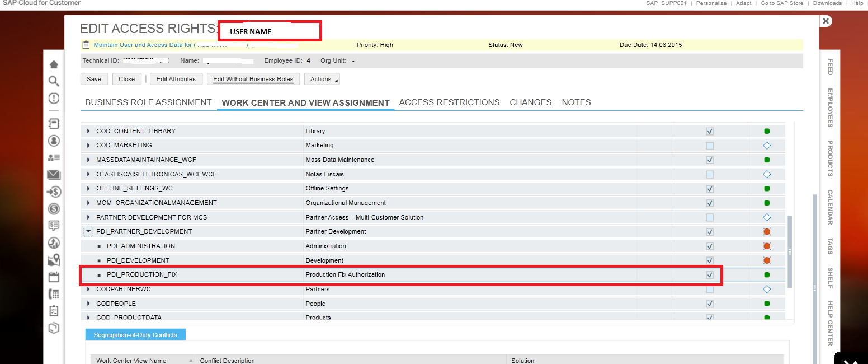Close the dialog with the round X icon
The width and height of the screenshot is (868, 364).
pos(826,21)
